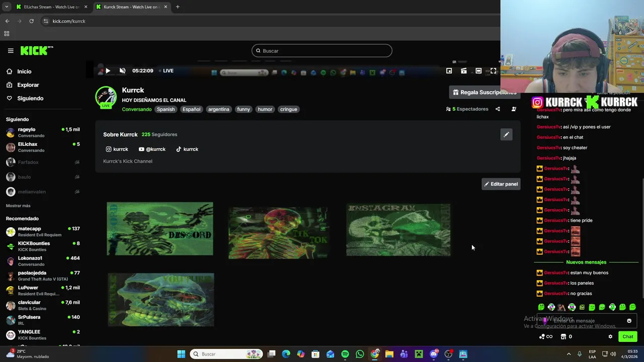Select the cringue tag
The height and width of the screenshot is (362, 644).
click(288, 109)
